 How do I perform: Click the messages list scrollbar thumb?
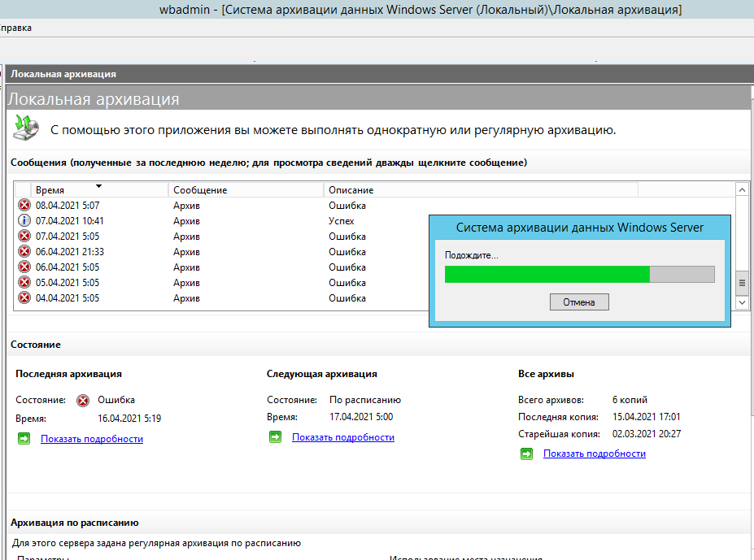pyautogui.click(x=742, y=283)
